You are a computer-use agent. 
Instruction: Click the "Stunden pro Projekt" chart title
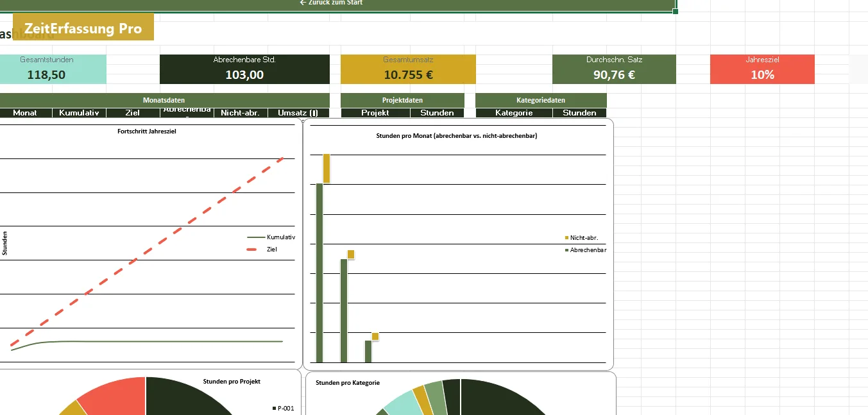pos(232,381)
